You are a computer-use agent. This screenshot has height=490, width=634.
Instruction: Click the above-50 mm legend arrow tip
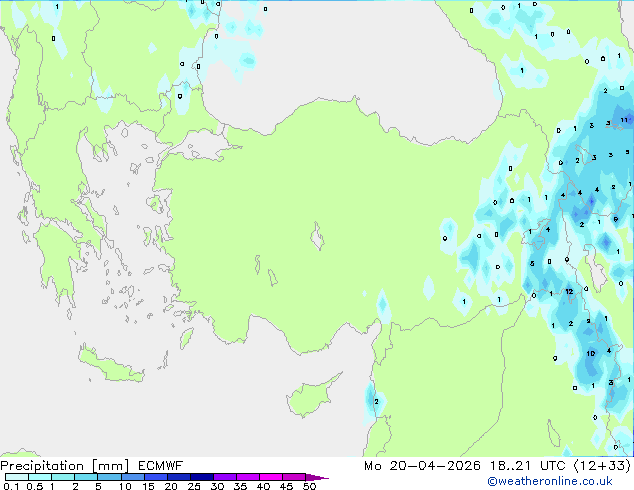317,477
